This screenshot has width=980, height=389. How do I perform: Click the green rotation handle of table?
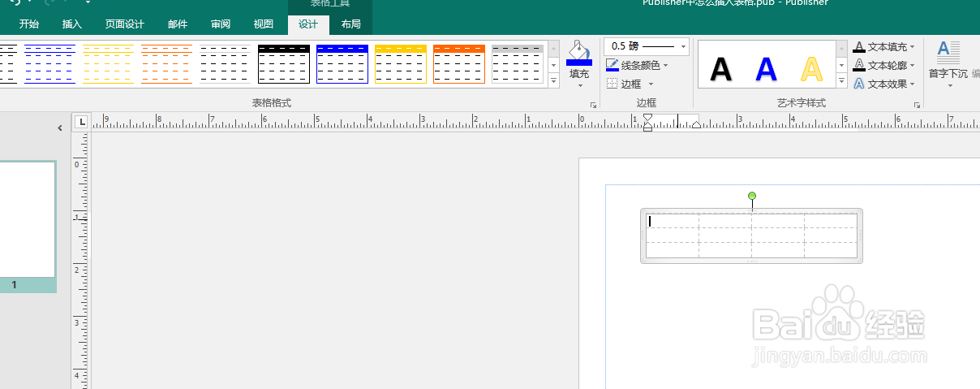[x=752, y=196]
